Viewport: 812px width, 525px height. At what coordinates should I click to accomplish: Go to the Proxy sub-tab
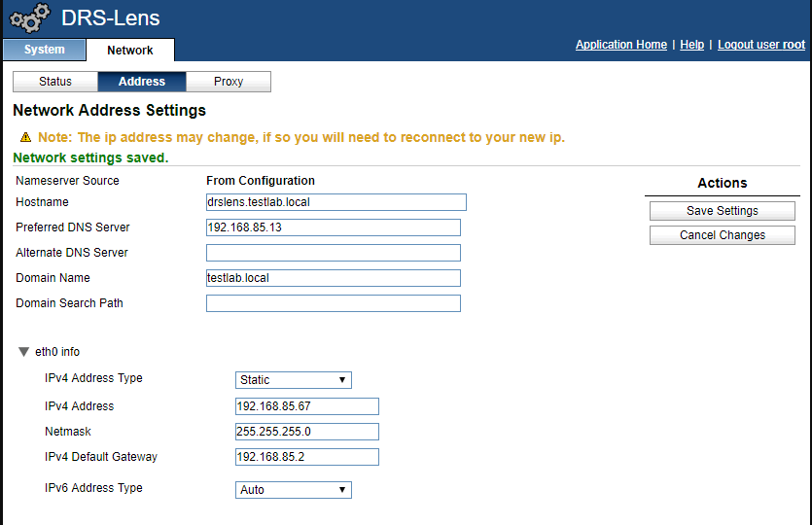pos(229,82)
